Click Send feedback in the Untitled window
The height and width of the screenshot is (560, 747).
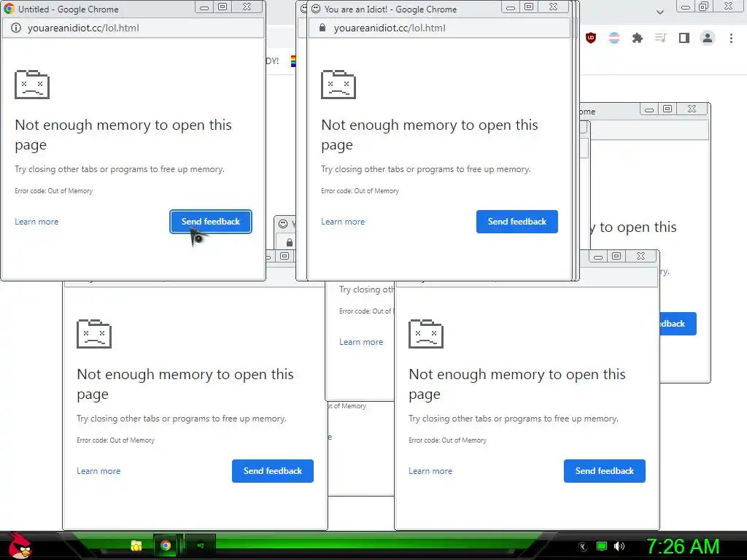pos(211,222)
